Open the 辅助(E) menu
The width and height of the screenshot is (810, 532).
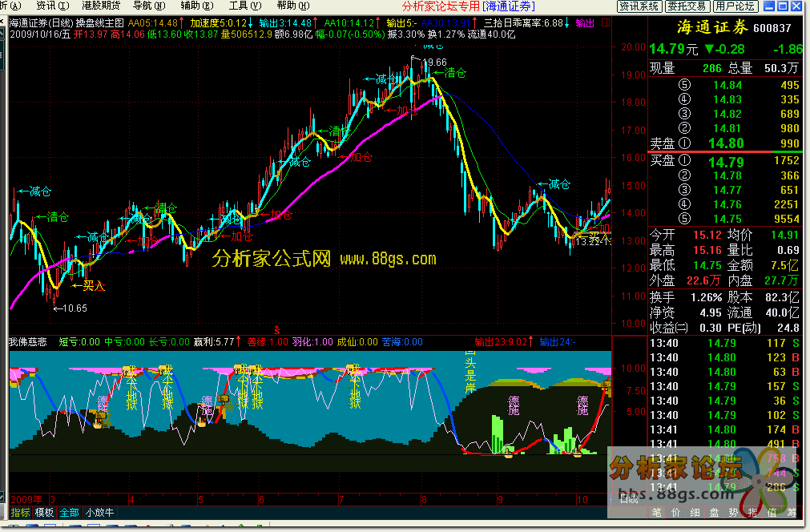coord(197,6)
